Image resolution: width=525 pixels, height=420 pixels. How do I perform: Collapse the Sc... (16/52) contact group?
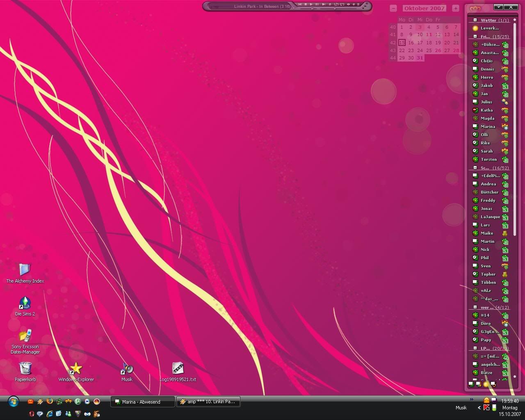(475, 168)
